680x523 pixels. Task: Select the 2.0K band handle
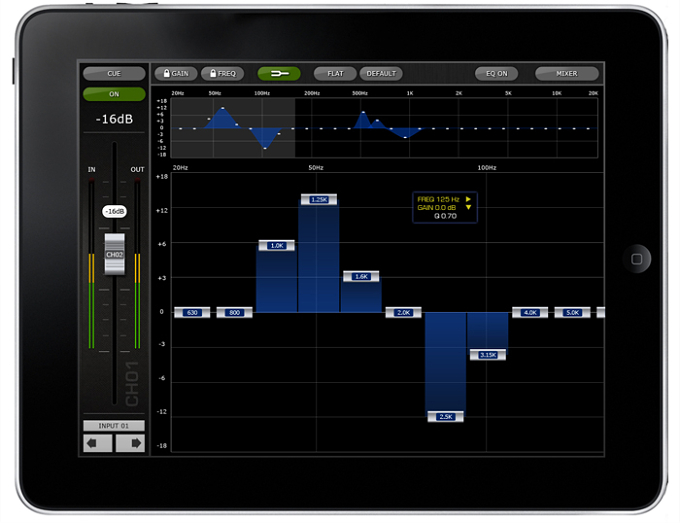click(x=403, y=312)
